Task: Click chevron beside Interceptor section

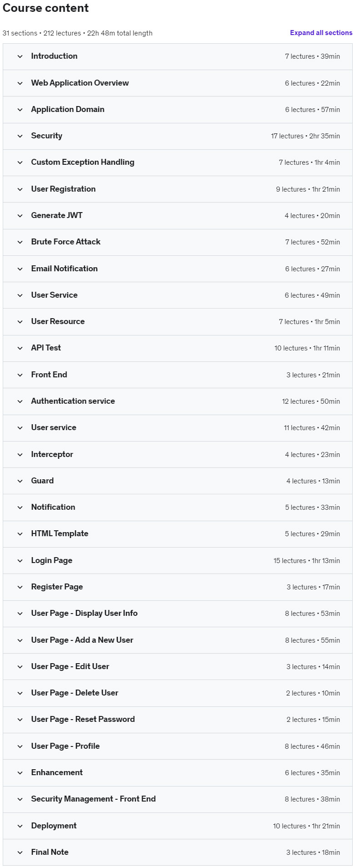Action: pos(20,455)
